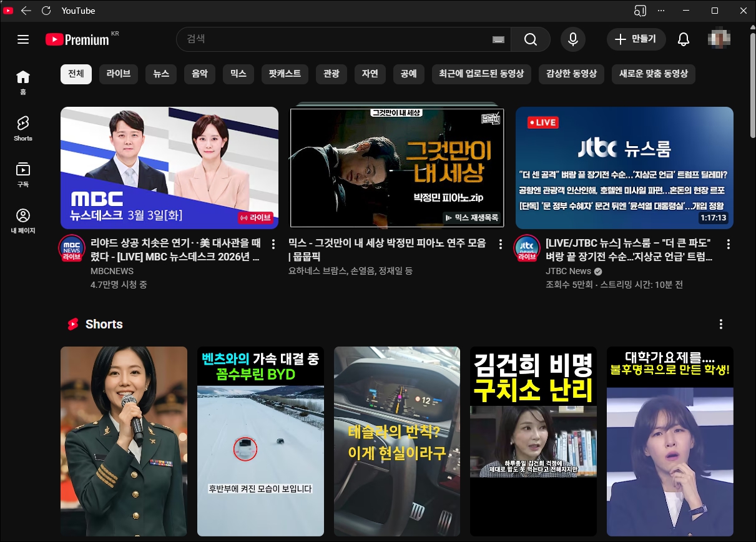Click the 만들기 (Create) button

[x=636, y=39]
